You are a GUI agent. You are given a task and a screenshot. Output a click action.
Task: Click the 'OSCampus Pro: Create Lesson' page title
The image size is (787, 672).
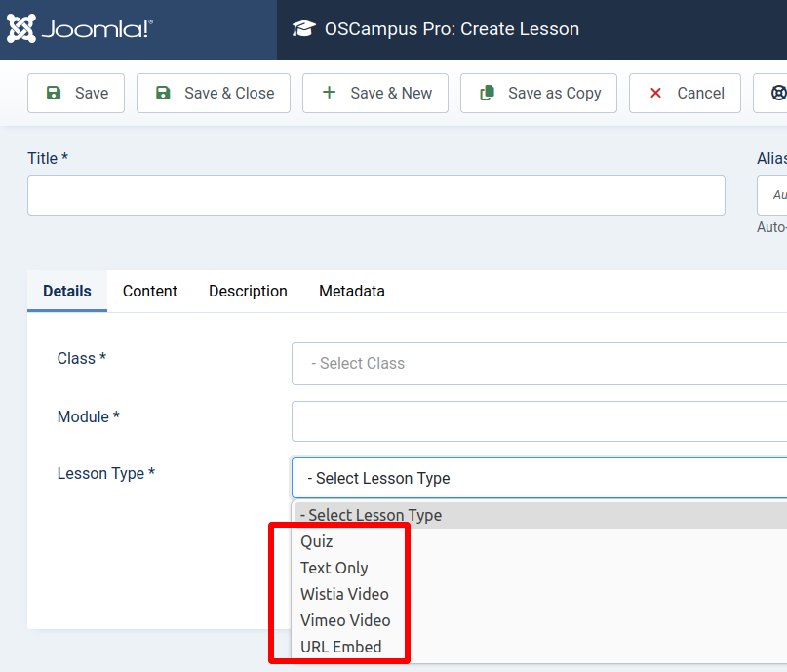pyautogui.click(x=452, y=29)
